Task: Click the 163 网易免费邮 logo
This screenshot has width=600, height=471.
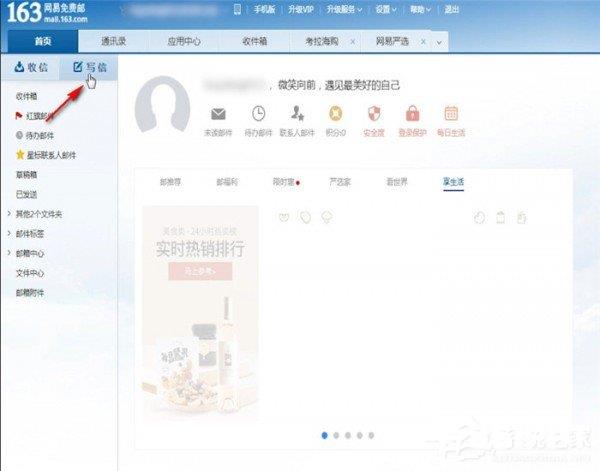Action: pyautogui.click(x=47, y=13)
